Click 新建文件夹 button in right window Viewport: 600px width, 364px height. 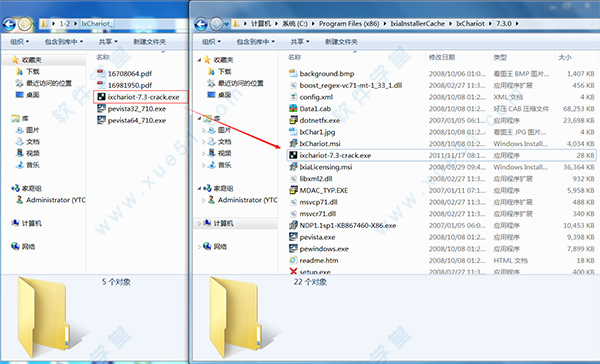pos(341,41)
